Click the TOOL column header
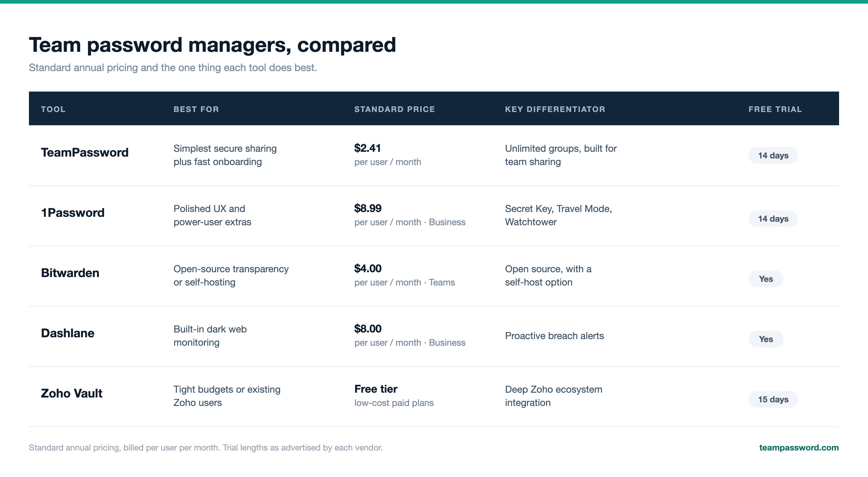868x477 pixels. 53,109
